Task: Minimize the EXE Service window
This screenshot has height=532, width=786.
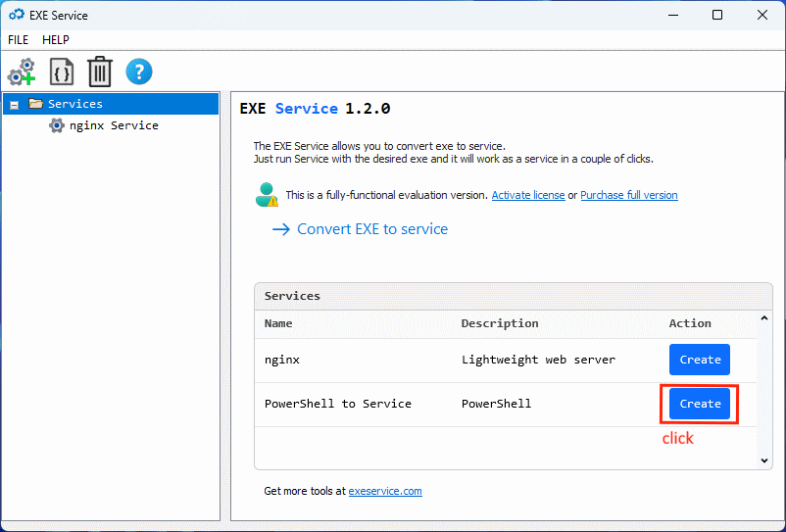Action: (x=672, y=15)
